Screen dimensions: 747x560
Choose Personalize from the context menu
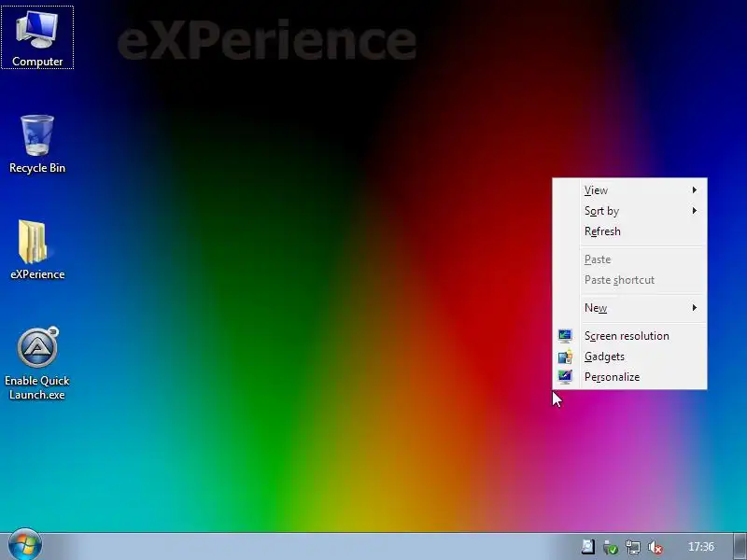coord(629,377)
